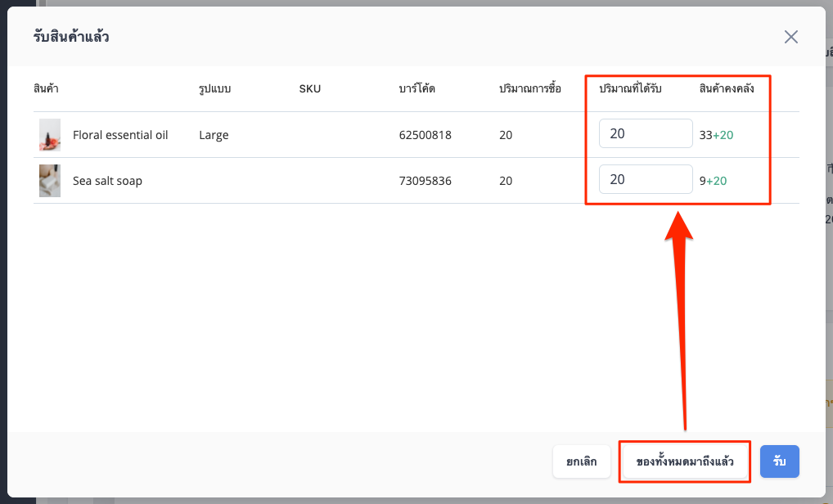Click barcode 73095836
Viewport: 833px width, 504px height.
click(x=425, y=181)
